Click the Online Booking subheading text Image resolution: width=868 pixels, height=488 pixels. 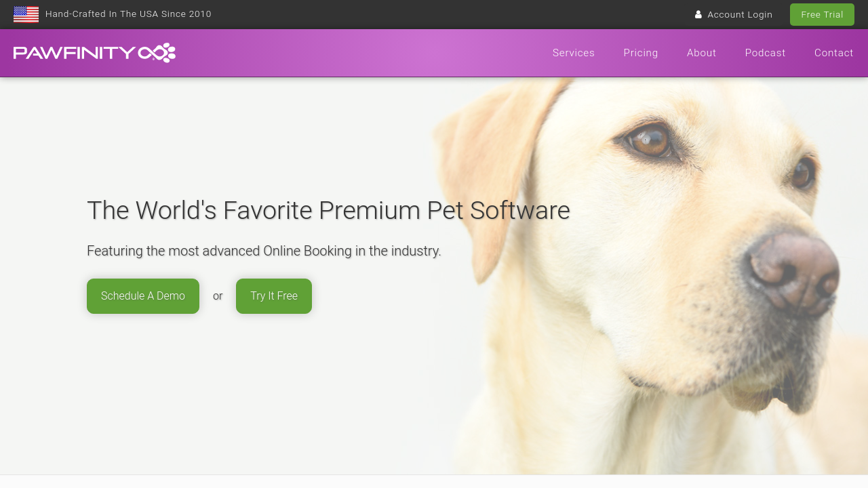pos(264,251)
